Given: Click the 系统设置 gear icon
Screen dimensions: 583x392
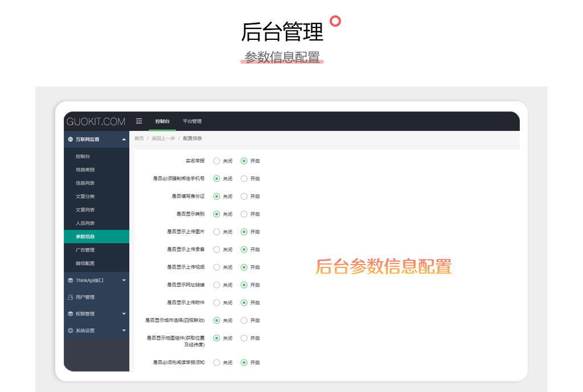Looking at the screenshot, I should coord(71,331).
